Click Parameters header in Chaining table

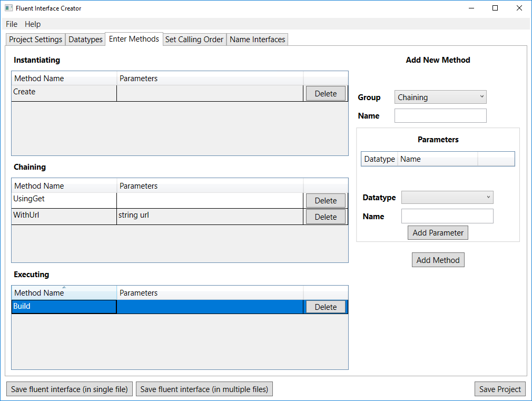pos(210,185)
